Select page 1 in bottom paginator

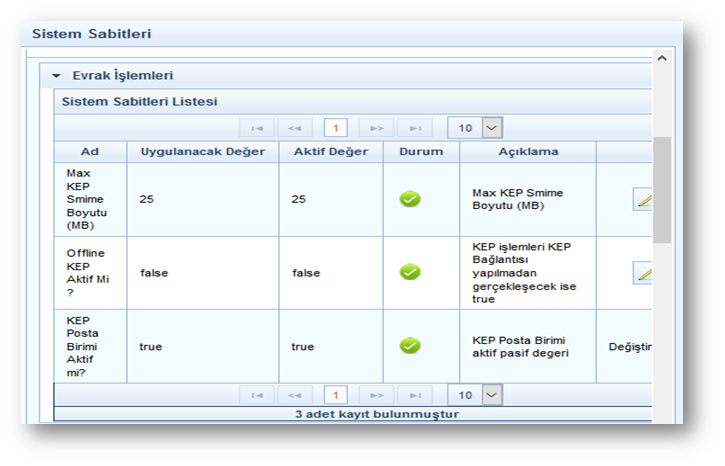tap(335, 395)
